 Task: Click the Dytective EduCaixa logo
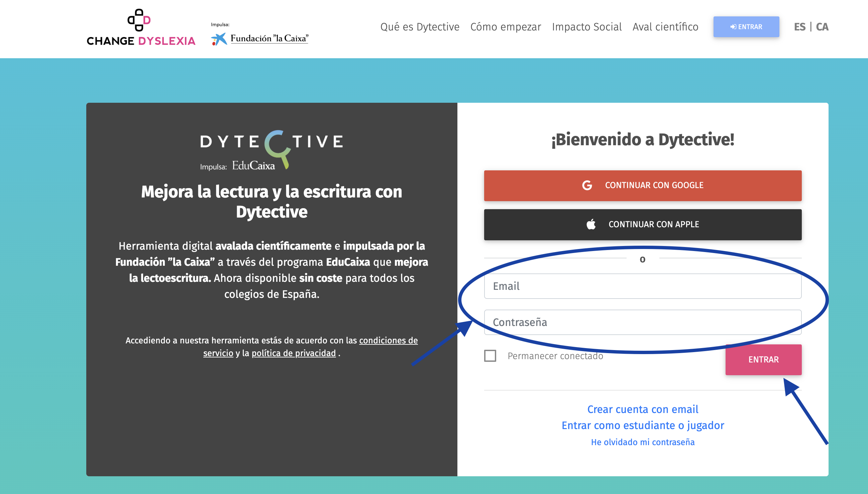point(272,150)
